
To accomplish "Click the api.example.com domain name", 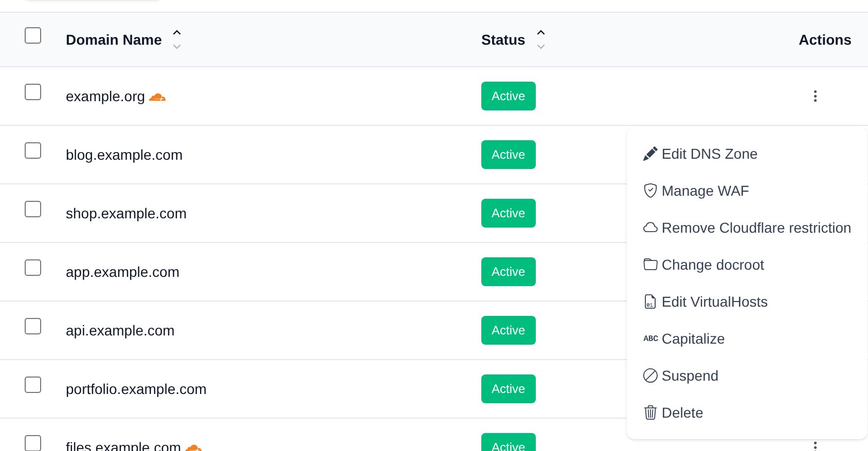I will tap(120, 330).
